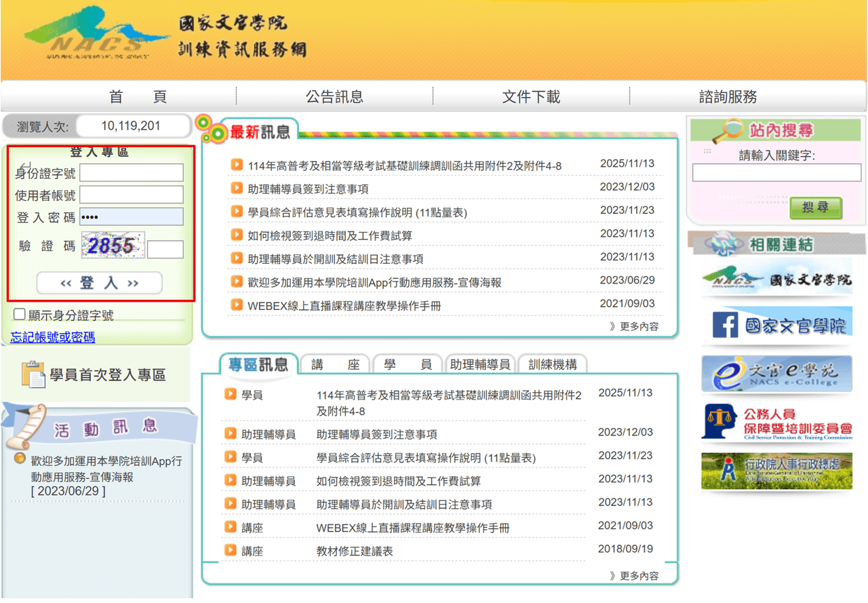Click arrow icon beside 學員 2023/11/23 row

(230, 456)
